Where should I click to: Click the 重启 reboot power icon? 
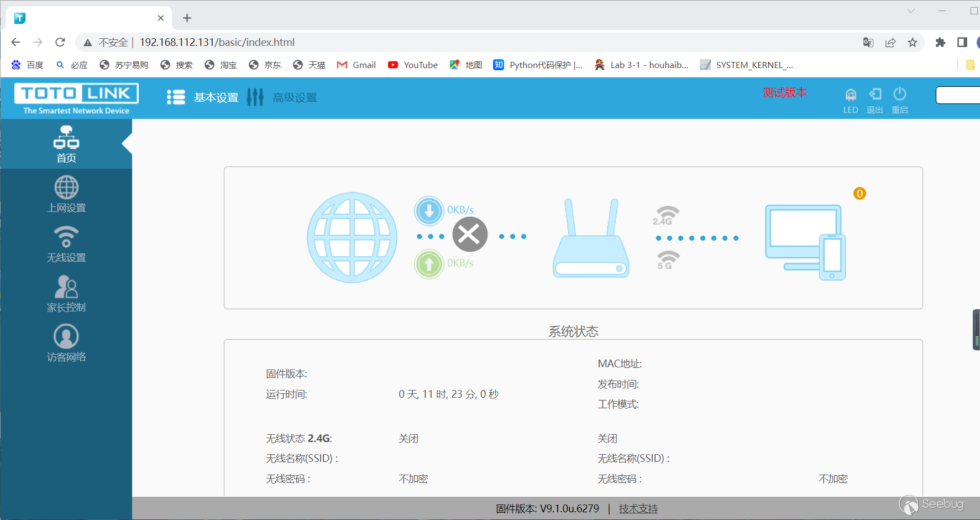pyautogui.click(x=900, y=94)
